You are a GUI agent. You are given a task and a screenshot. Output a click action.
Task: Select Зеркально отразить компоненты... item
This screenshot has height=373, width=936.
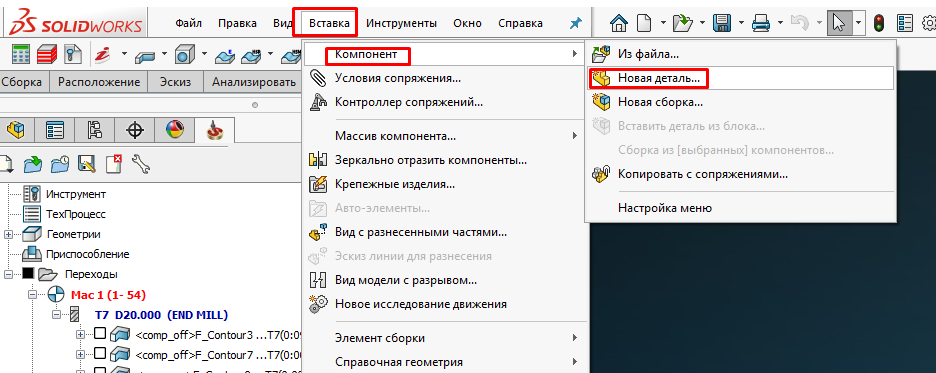(444, 161)
